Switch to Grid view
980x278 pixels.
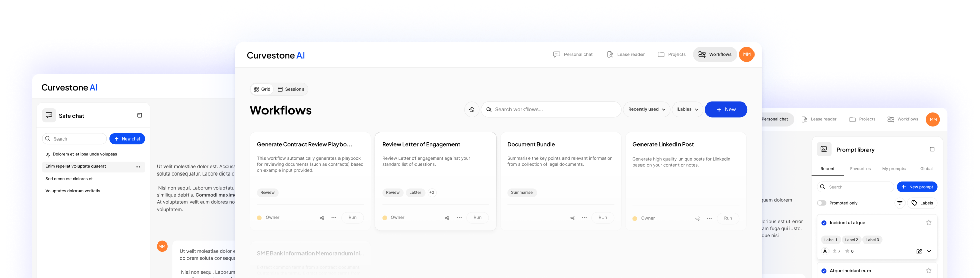pyautogui.click(x=262, y=89)
